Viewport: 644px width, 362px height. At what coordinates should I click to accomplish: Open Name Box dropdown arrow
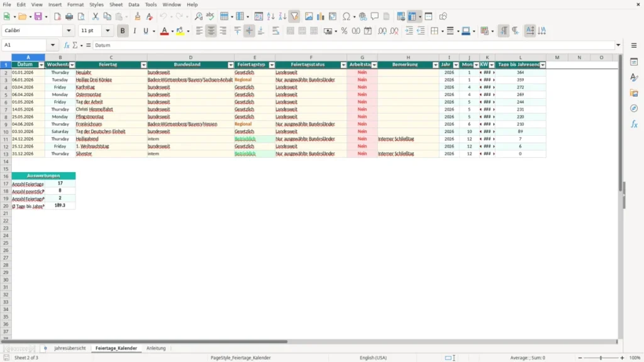(x=53, y=45)
